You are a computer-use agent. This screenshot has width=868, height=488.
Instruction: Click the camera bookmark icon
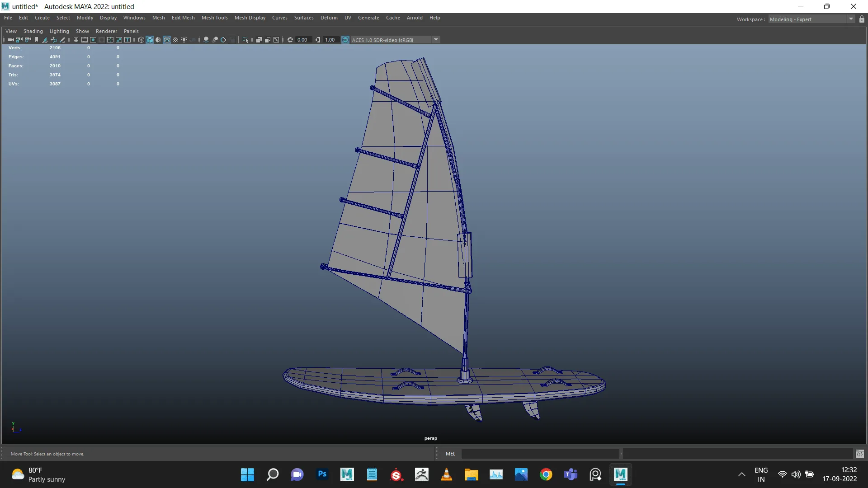[37, 40]
